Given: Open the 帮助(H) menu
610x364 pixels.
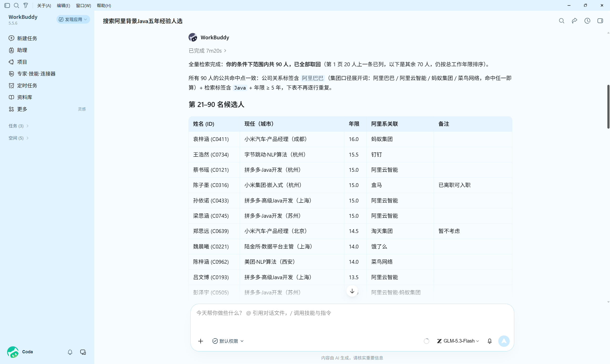Looking at the screenshot, I should pyautogui.click(x=104, y=5).
